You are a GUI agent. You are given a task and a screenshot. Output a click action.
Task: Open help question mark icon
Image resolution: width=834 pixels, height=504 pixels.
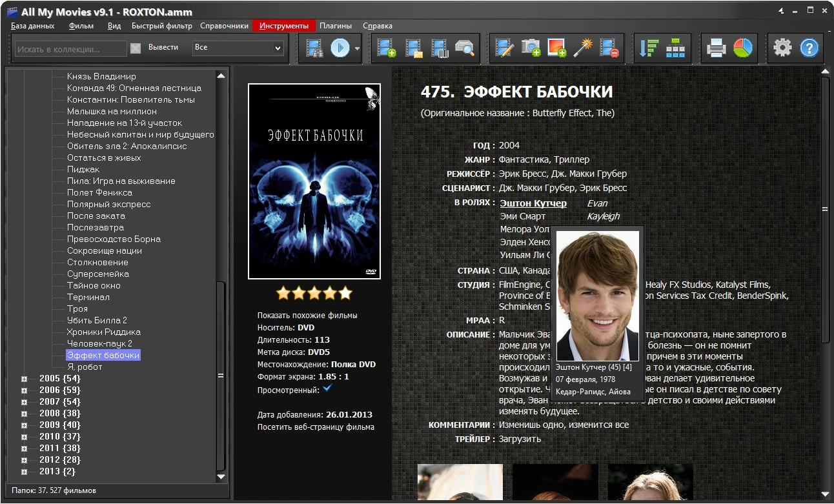[809, 48]
